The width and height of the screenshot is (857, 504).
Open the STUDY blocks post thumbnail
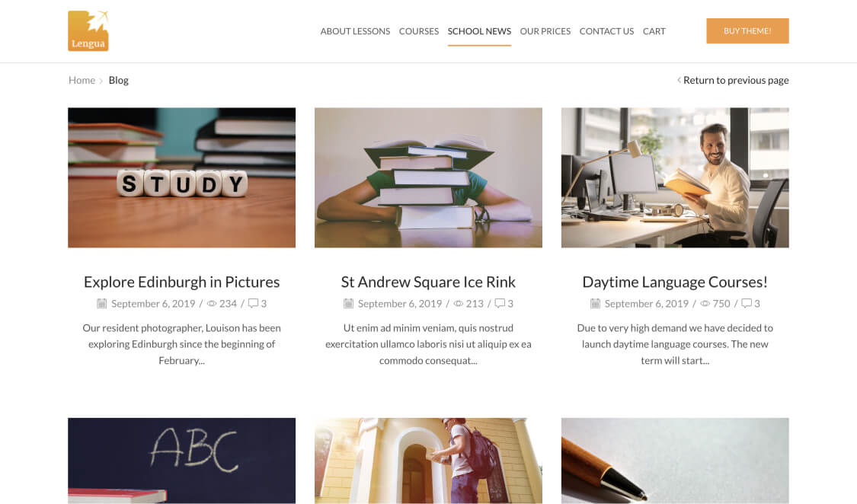tap(181, 177)
